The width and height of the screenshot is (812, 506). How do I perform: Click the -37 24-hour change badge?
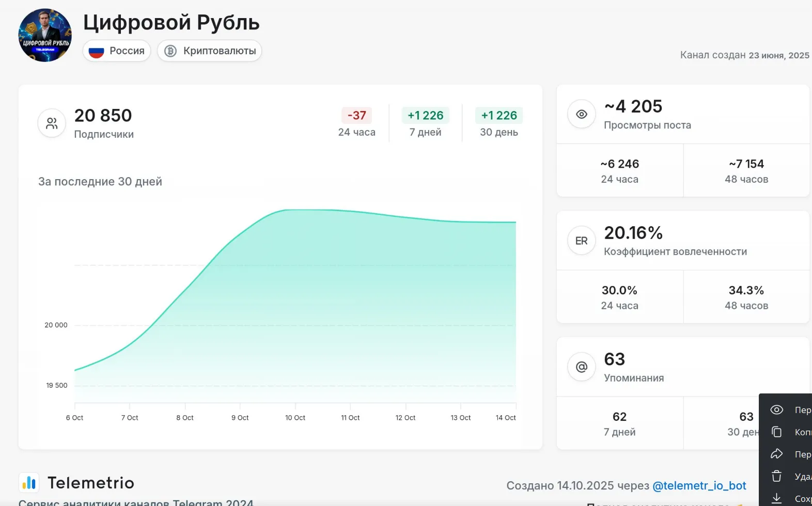click(356, 115)
